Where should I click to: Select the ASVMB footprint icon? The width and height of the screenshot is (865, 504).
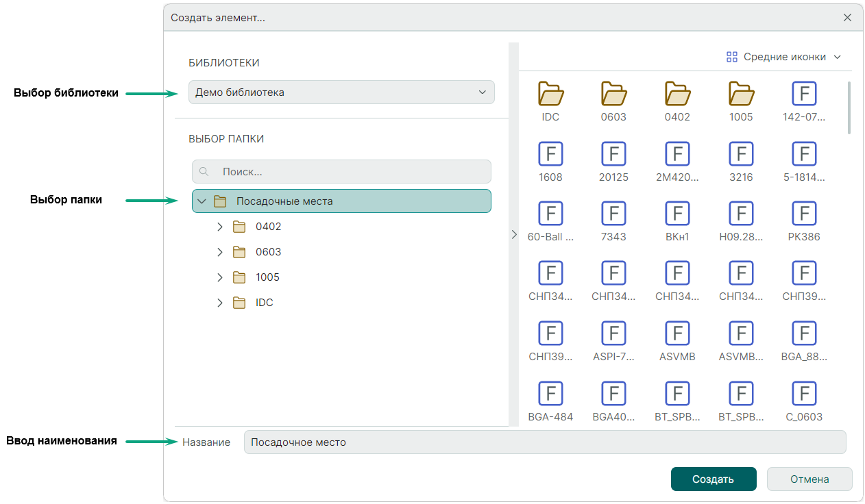click(x=677, y=333)
